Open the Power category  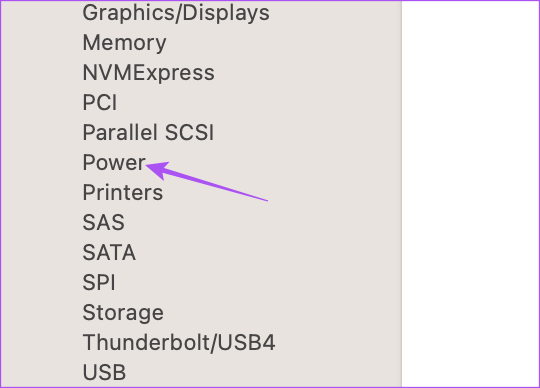[x=114, y=162]
